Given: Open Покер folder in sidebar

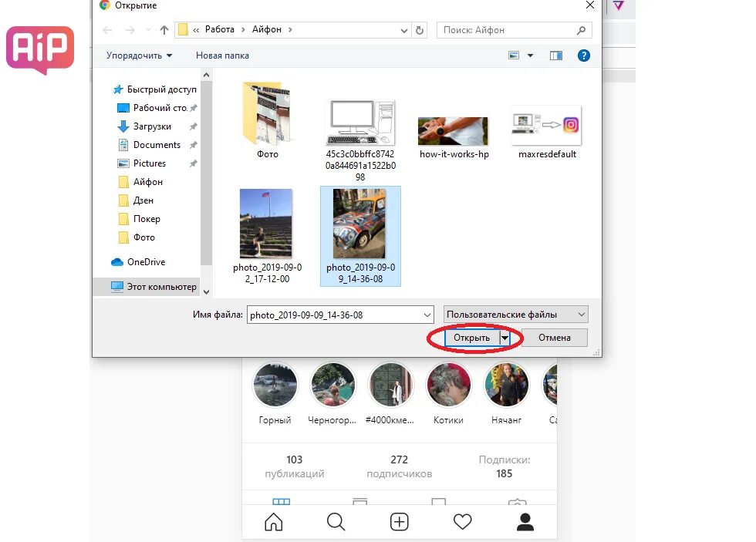Looking at the screenshot, I should (x=139, y=219).
